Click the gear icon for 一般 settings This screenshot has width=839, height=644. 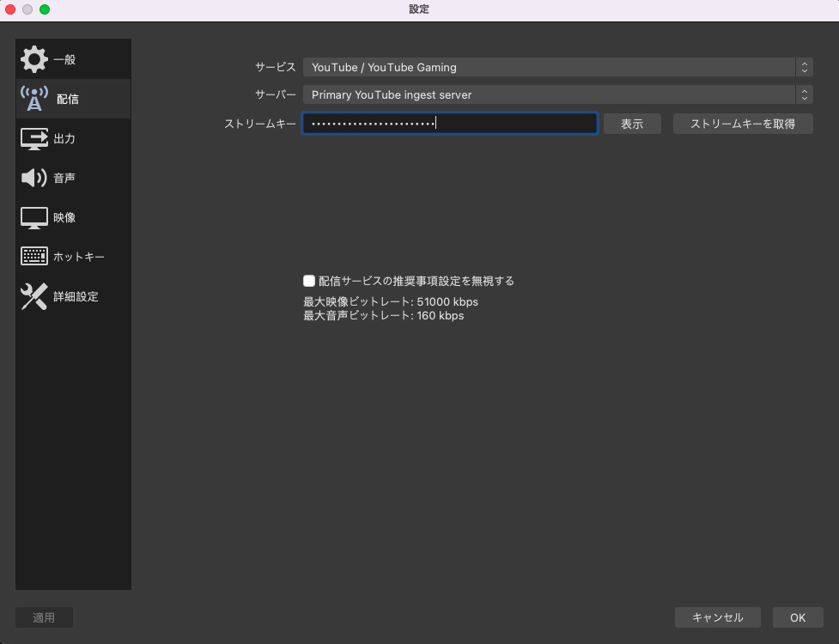tap(34, 59)
